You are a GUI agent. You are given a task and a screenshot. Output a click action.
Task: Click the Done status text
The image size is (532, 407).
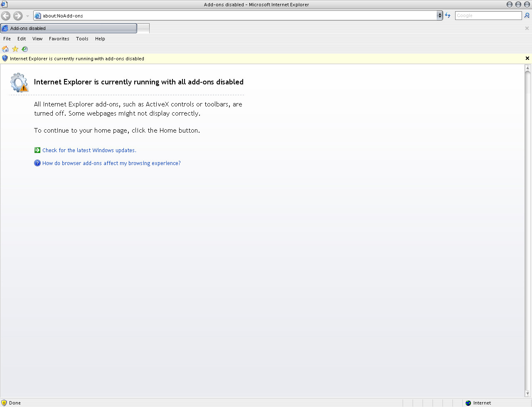coord(15,403)
